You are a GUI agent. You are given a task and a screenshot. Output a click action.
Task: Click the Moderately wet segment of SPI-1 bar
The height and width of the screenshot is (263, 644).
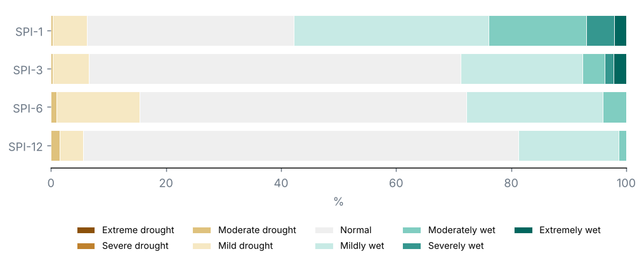(537, 31)
